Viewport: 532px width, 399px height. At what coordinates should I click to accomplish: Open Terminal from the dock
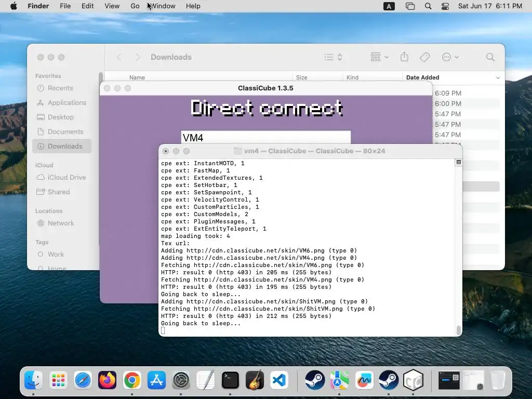(230, 380)
